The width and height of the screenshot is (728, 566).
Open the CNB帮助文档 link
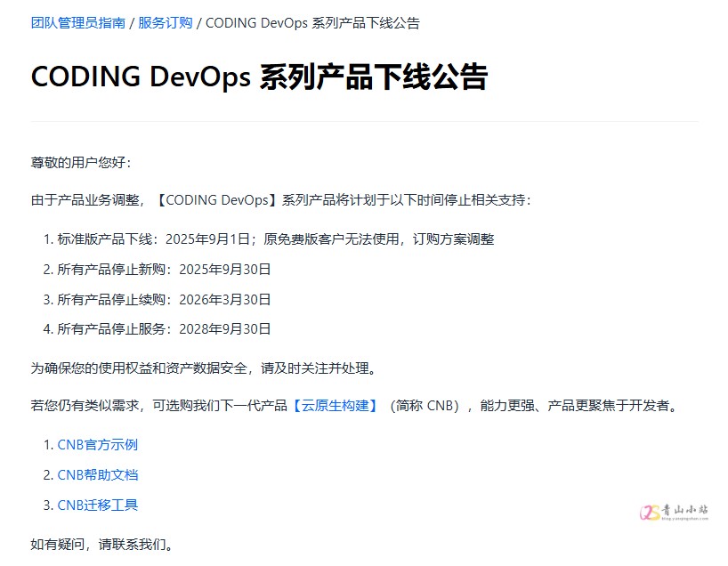point(98,474)
